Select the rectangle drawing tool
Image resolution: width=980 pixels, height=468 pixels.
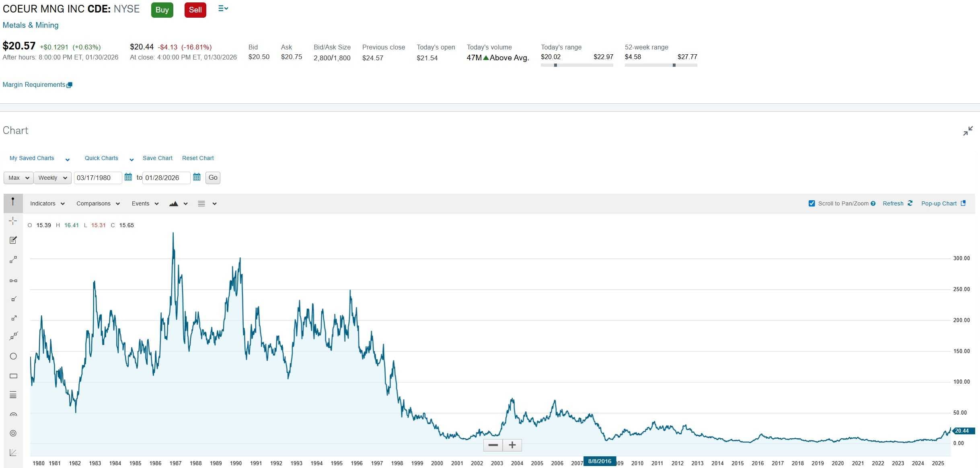[x=13, y=376]
